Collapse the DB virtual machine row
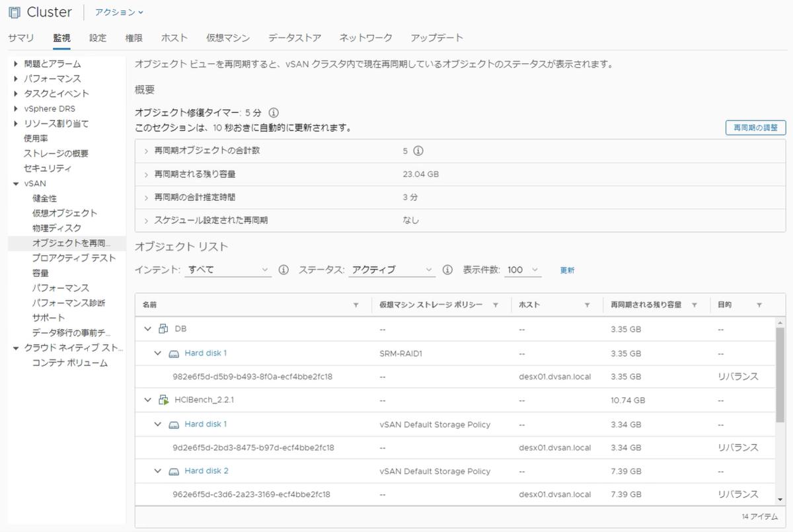Image resolution: width=793 pixels, height=532 pixels. [146, 329]
